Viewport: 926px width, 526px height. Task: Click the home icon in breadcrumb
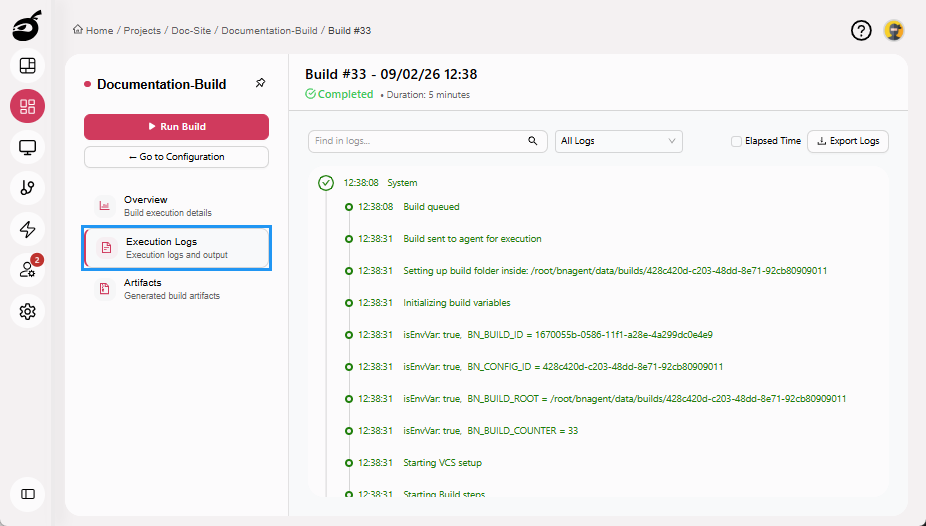[x=78, y=30]
